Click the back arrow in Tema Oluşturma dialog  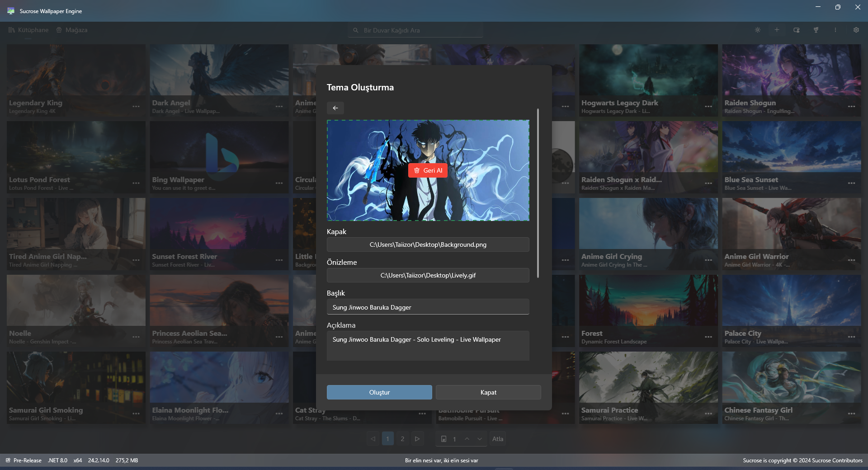[335, 108]
